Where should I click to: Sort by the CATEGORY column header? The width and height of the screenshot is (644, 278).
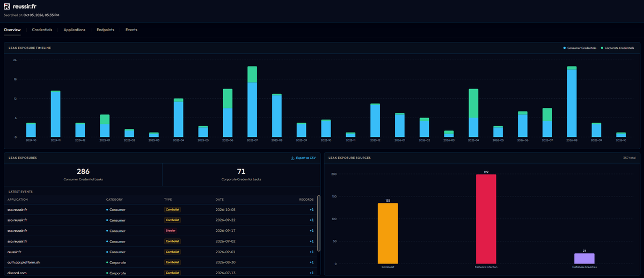coord(115,199)
